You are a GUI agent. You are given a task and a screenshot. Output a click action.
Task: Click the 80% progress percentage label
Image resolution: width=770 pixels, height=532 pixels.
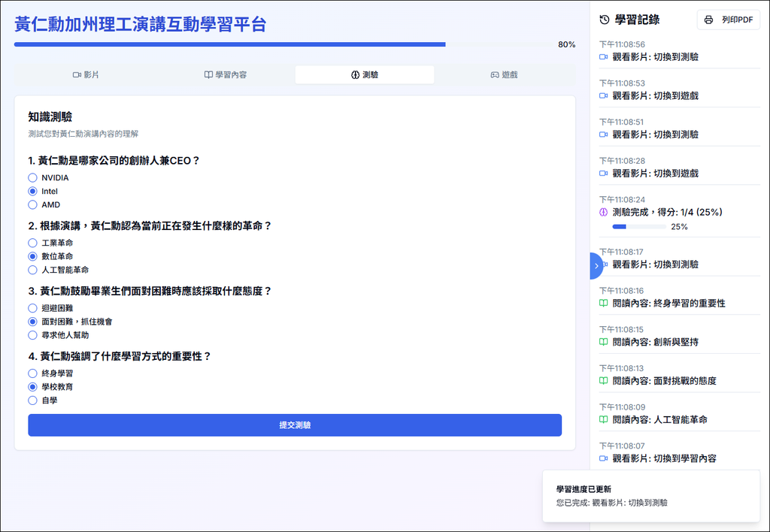pos(567,44)
